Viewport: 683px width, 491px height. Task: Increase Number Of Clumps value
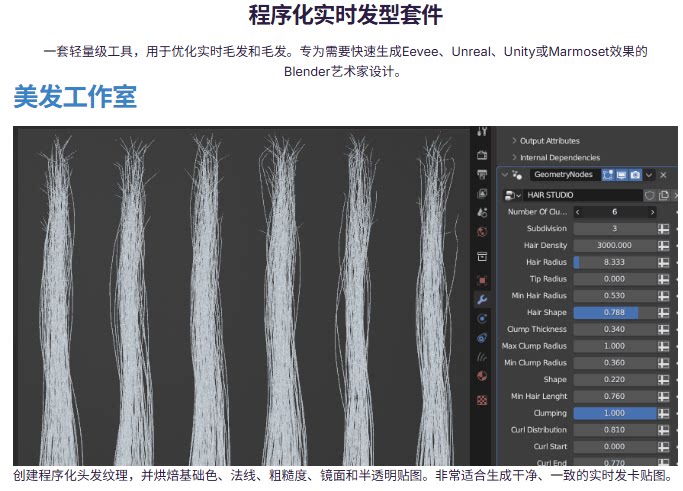pos(652,212)
